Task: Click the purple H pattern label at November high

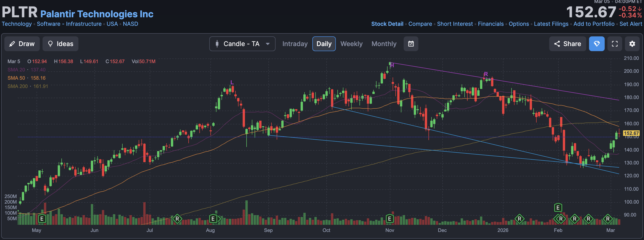Action: click(392, 65)
